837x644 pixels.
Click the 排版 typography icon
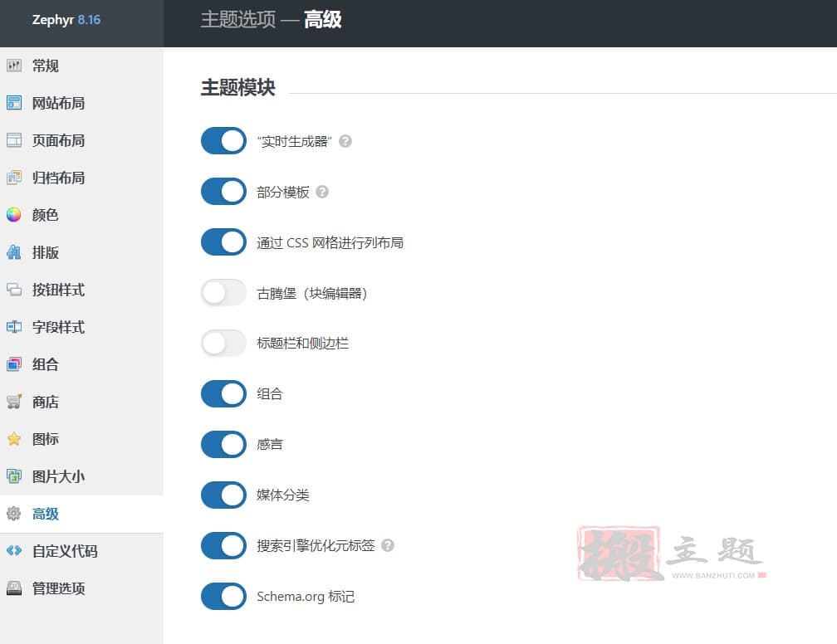click(14, 252)
